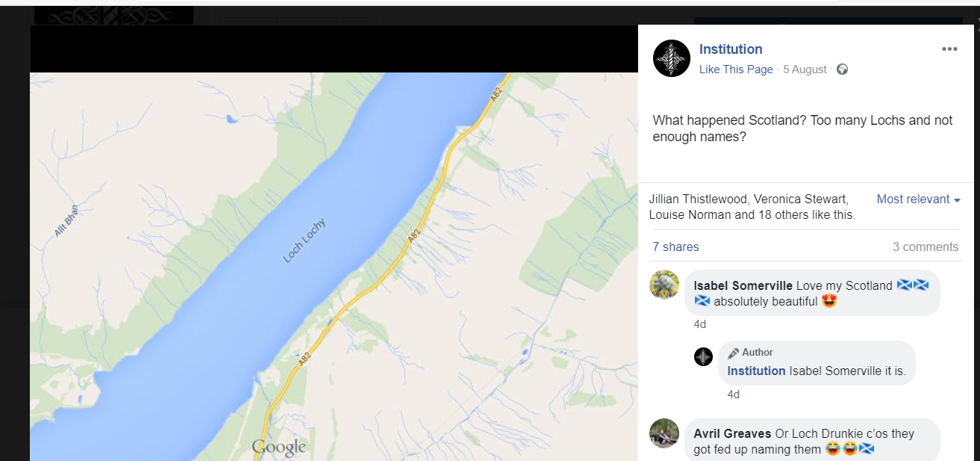Click Avril Greaves' name in the comment

click(x=732, y=434)
